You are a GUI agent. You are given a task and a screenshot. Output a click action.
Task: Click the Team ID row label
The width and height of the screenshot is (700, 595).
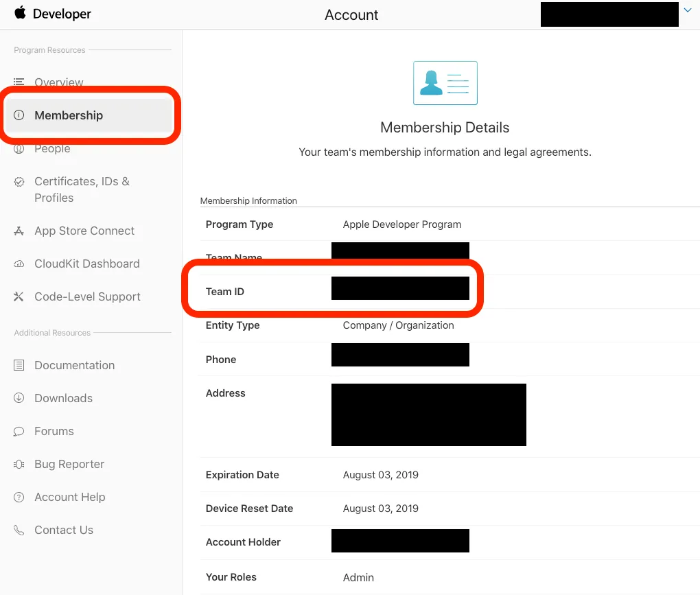(x=225, y=292)
